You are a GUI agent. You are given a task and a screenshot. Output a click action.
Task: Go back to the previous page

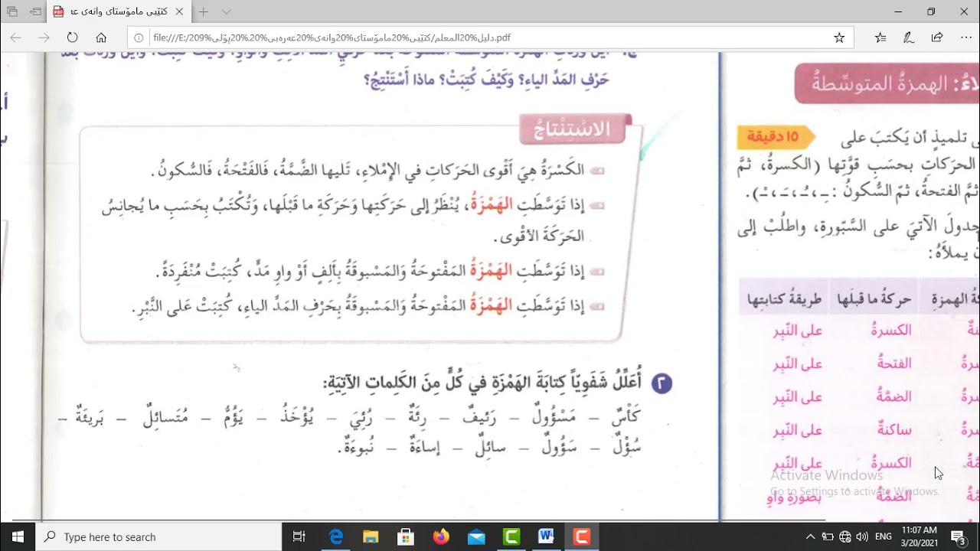16,37
